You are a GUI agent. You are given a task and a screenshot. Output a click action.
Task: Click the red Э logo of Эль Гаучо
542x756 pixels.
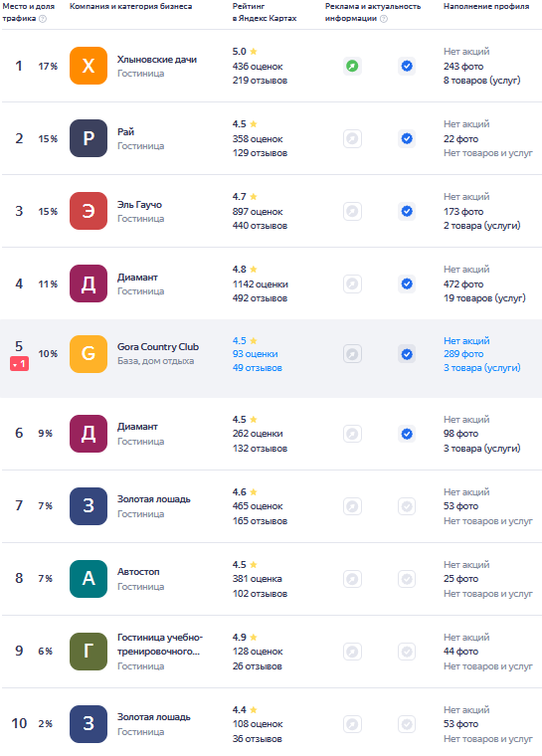tap(89, 211)
